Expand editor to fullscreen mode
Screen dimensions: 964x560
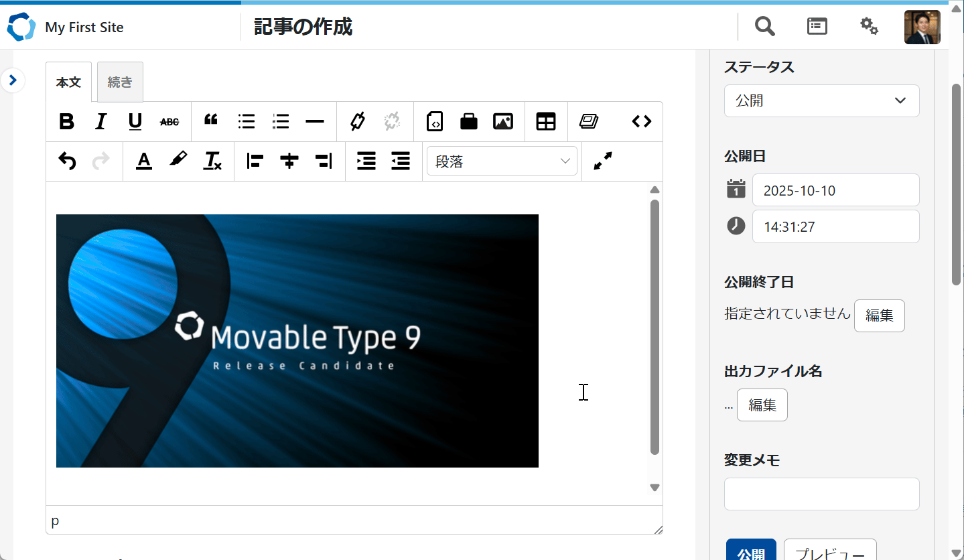pos(603,161)
